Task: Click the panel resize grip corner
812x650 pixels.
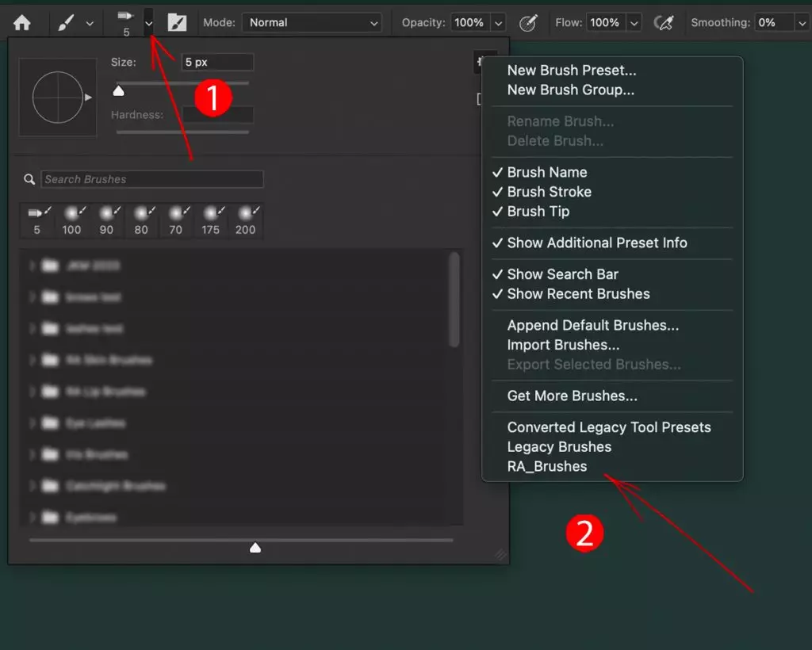Action: click(x=500, y=555)
